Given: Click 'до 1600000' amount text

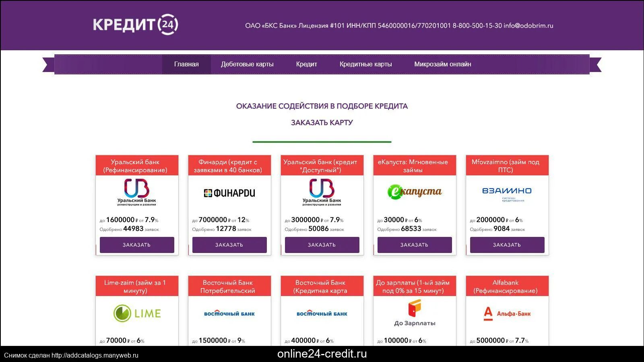Looking at the screenshot, I should pos(117,220).
